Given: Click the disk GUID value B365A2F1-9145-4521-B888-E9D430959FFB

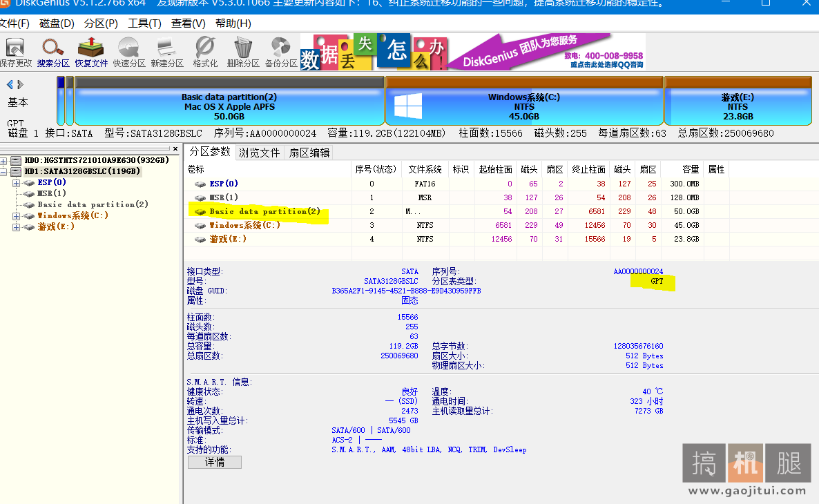Looking at the screenshot, I should click(x=406, y=291).
